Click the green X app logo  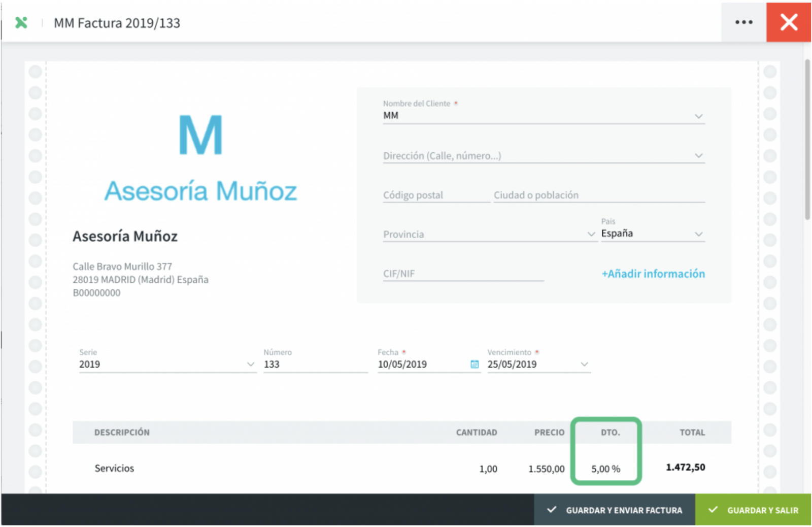click(x=21, y=22)
